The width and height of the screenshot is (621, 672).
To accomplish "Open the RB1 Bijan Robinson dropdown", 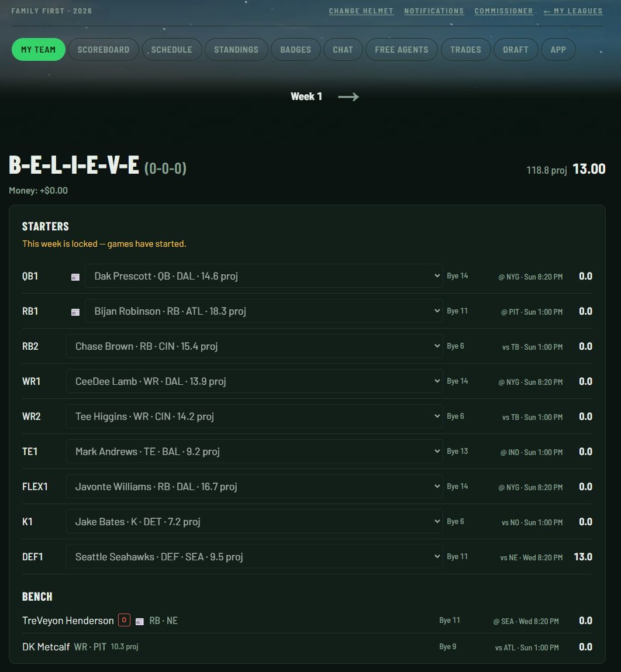I will (264, 311).
